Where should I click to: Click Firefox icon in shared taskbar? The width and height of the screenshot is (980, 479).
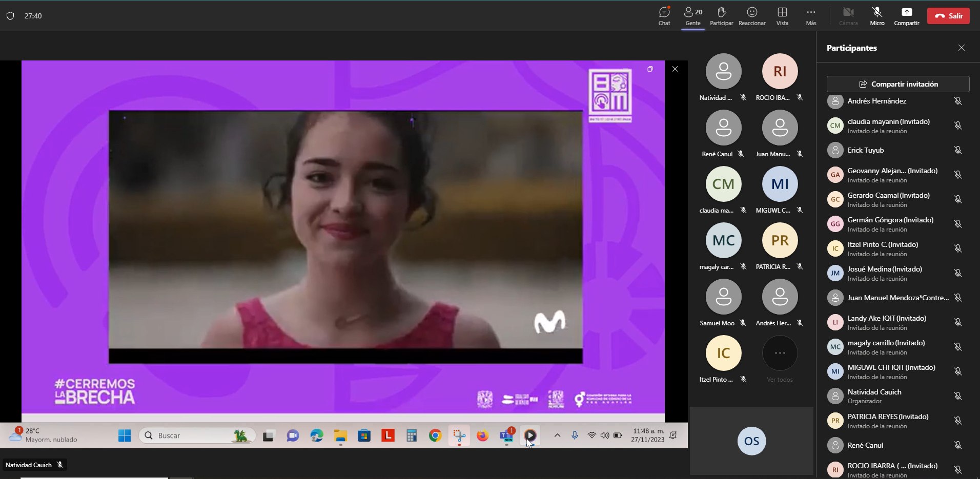[x=483, y=435]
